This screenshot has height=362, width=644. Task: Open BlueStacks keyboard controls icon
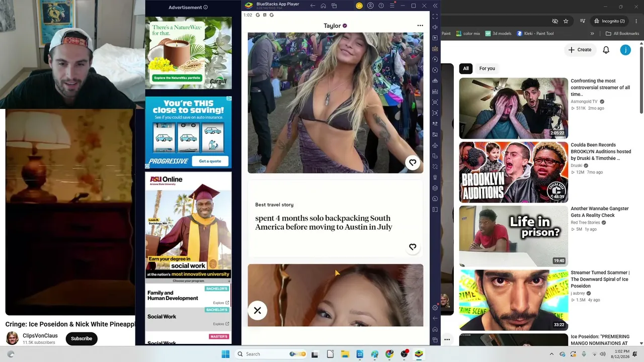(435, 49)
